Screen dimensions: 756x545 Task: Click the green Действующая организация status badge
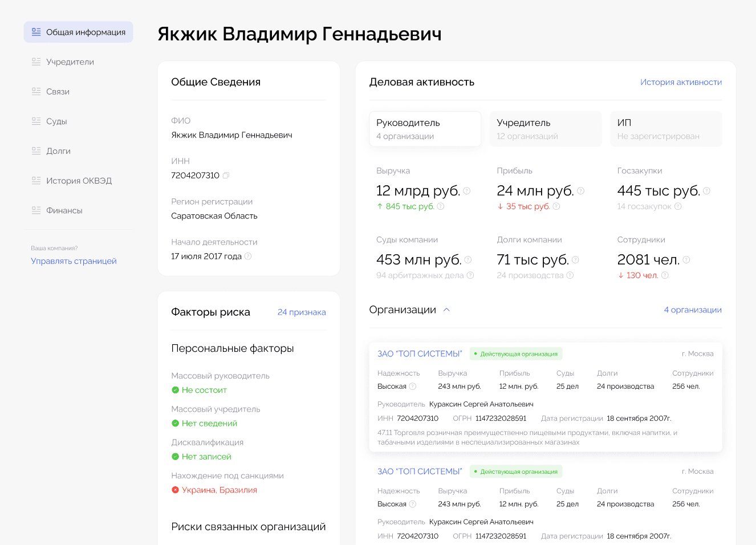point(515,353)
